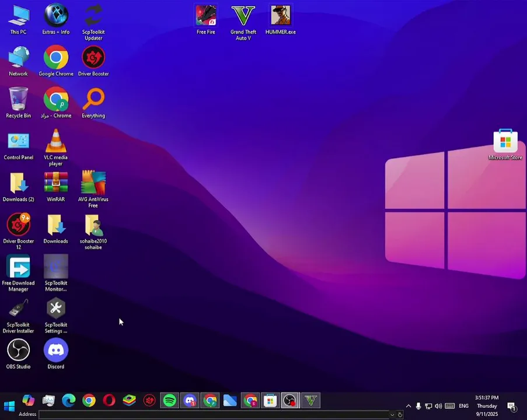Open Driver Booster from the taskbar
This screenshot has height=420, width=527.
(x=149, y=400)
